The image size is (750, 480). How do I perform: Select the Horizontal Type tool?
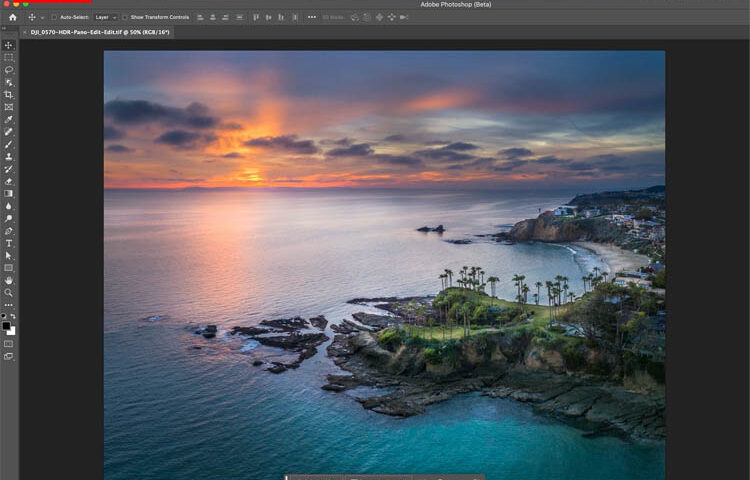point(9,243)
